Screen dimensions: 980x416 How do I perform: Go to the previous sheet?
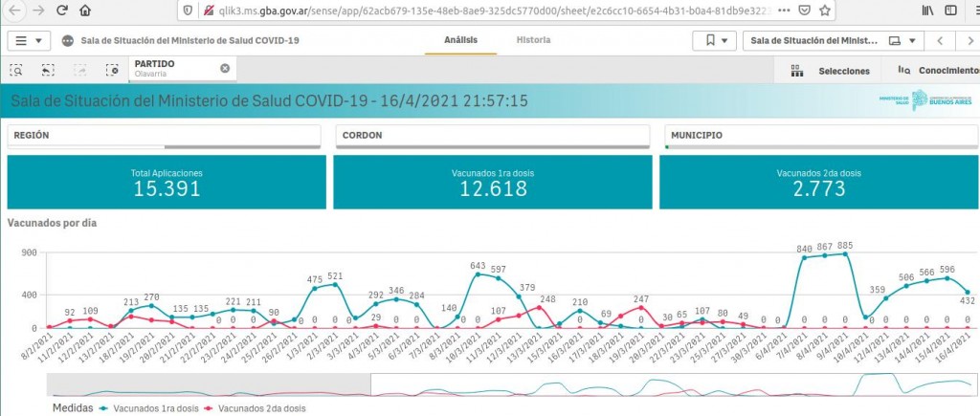click(x=940, y=40)
